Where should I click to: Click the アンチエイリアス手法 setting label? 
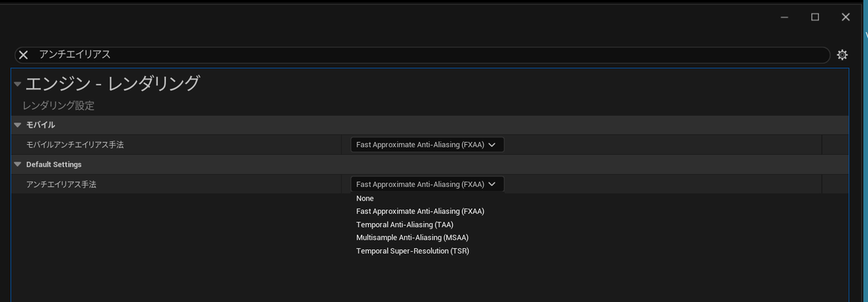61,184
